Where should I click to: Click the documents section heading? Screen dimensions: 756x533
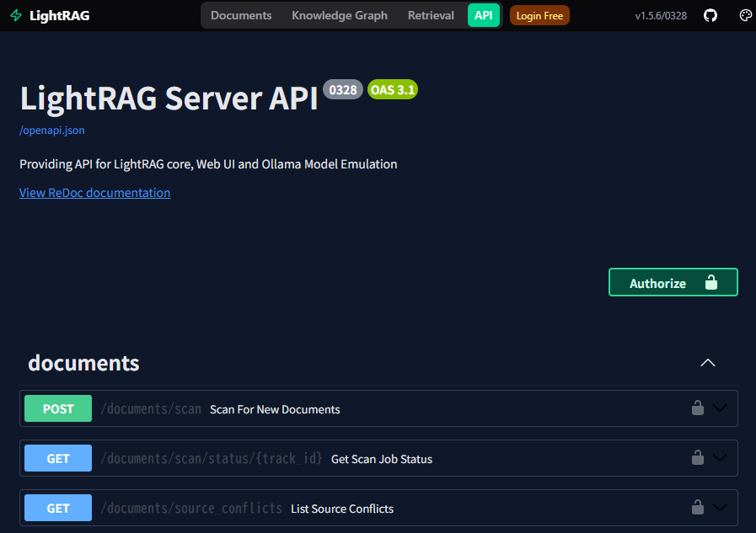84,363
